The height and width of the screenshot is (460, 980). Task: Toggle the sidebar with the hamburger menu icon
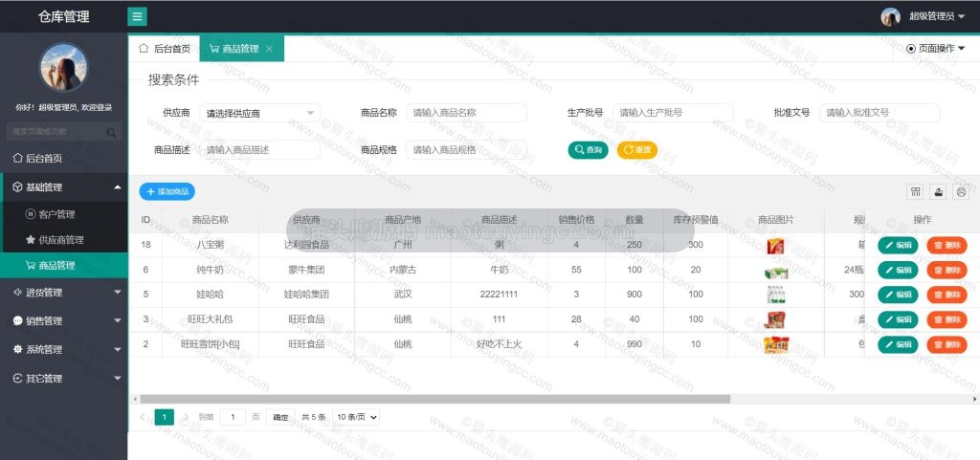[x=138, y=16]
